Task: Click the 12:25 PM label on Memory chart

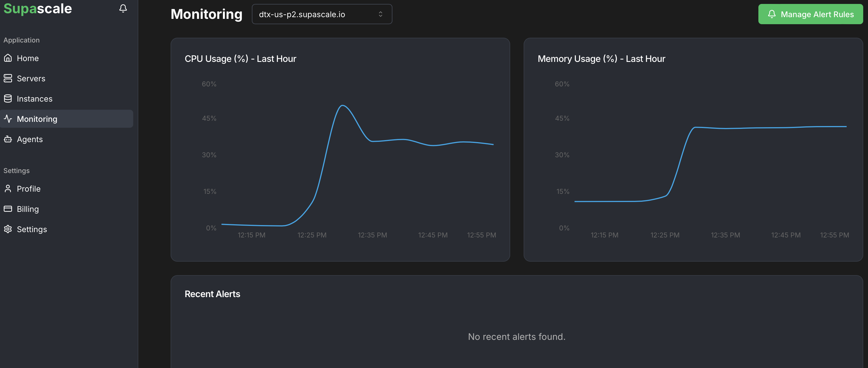Action: pos(665,235)
